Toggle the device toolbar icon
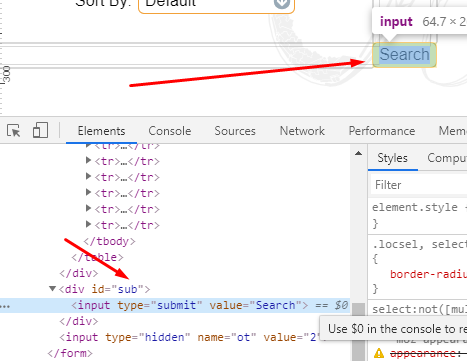Screen dimensions: 467x361 pyautogui.click(x=40, y=130)
